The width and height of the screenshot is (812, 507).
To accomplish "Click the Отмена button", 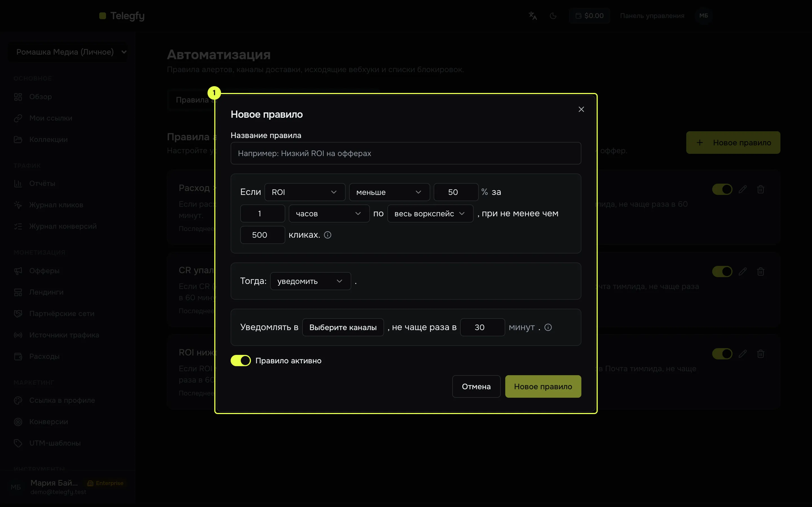I will 476,387.
